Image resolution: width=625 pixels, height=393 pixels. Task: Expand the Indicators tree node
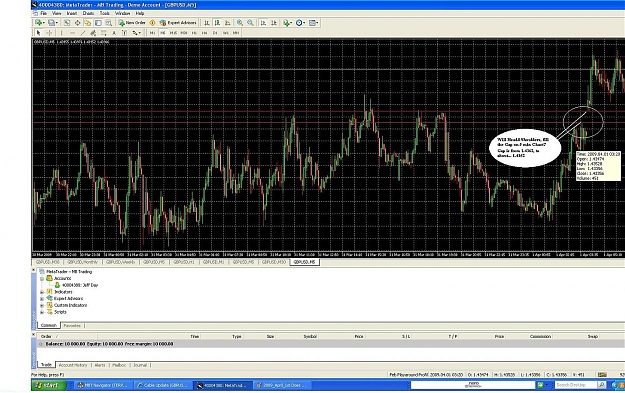coord(42,292)
